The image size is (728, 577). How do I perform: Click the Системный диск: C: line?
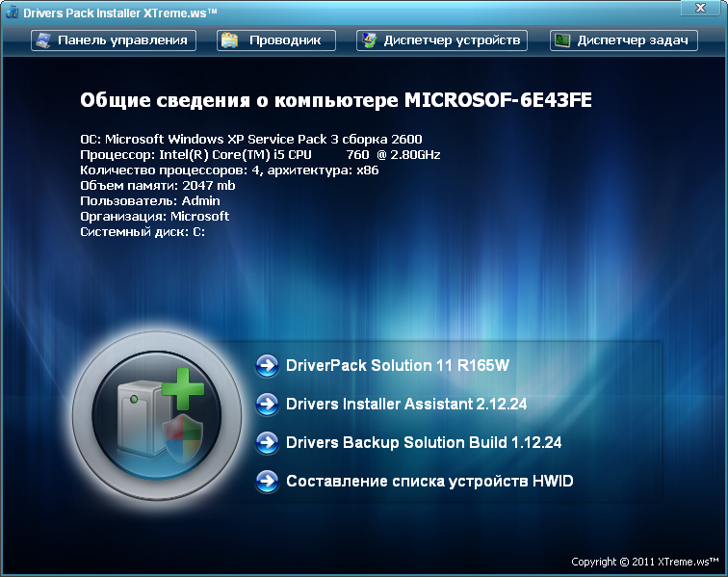point(143,231)
